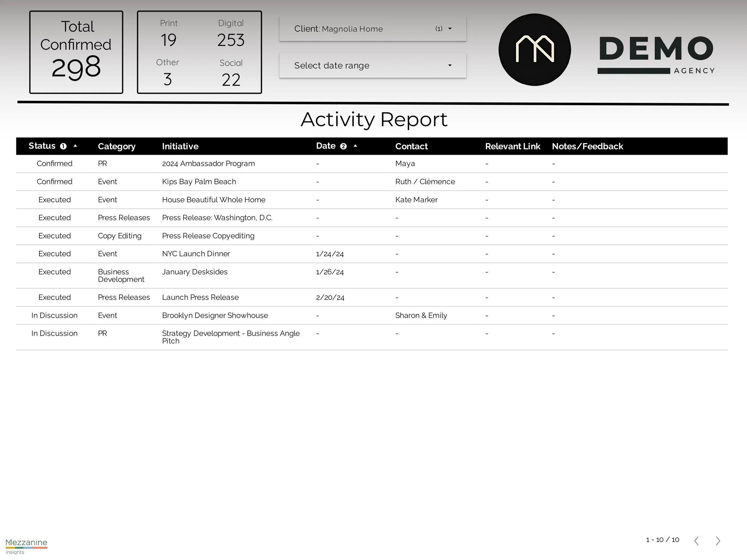This screenshot has width=747, height=560.
Task: Click Status column sort arrow
Action: [x=75, y=146]
